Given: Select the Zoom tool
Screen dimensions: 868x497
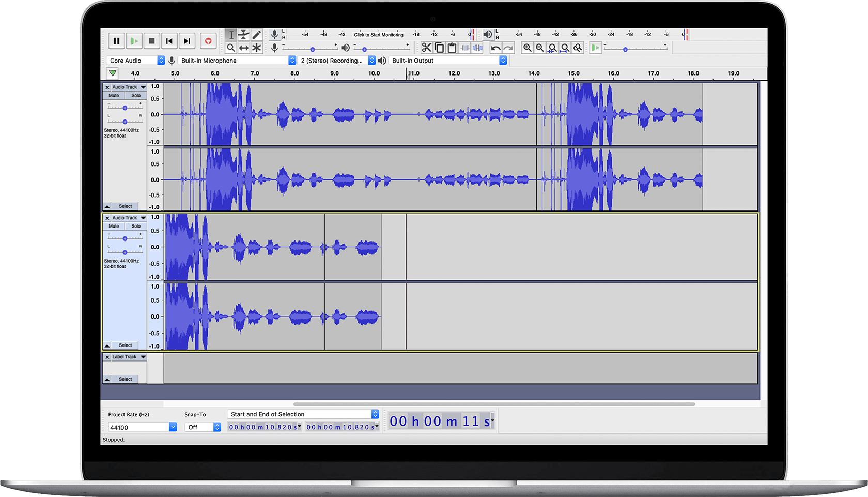Looking at the screenshot, I should tap(231, 48).
